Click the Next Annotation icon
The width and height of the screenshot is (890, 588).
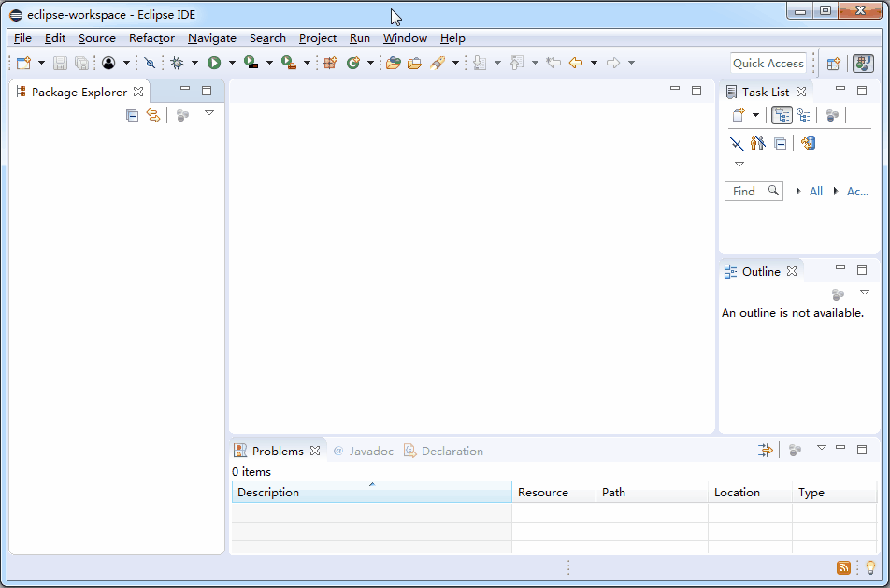[480, 63]
